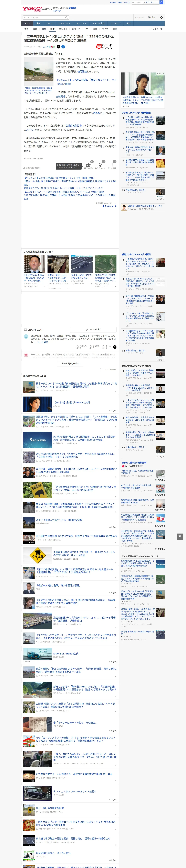Click the back-to-top arrow button
Viewport: 186px width, 868px height.
pos(180,536)
